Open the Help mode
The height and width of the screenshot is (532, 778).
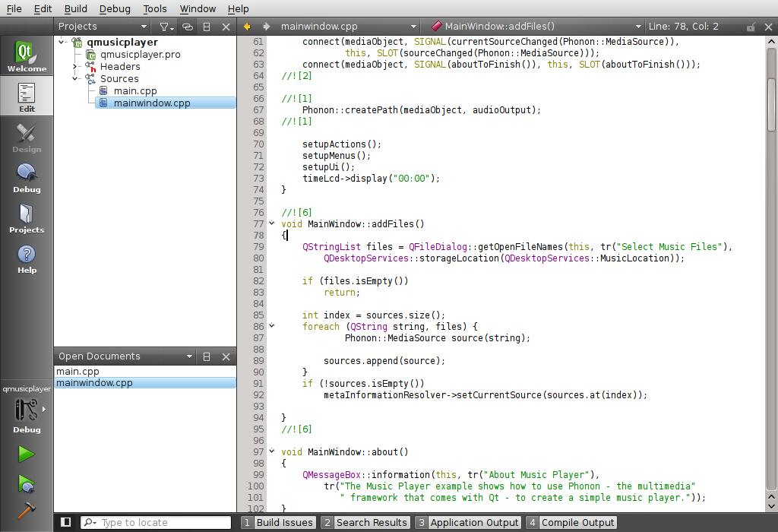27,258
